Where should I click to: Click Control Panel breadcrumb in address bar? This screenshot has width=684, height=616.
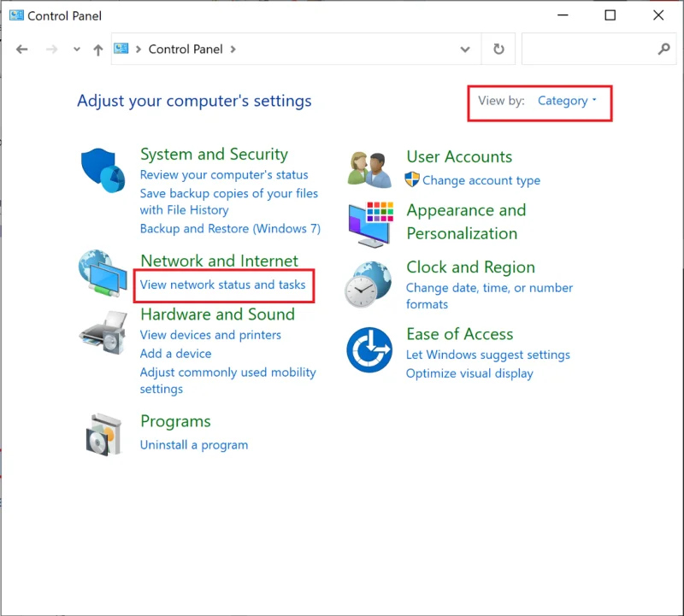[x=186, y=50]
